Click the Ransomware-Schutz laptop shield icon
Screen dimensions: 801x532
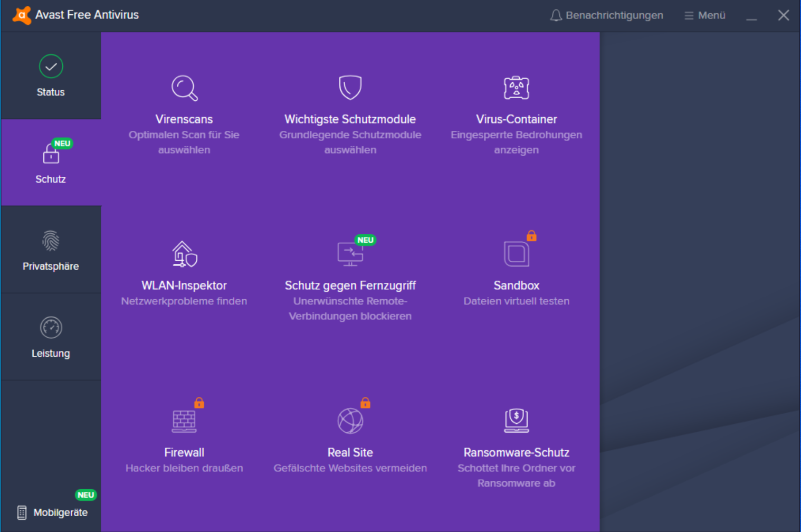coord(517,421)
